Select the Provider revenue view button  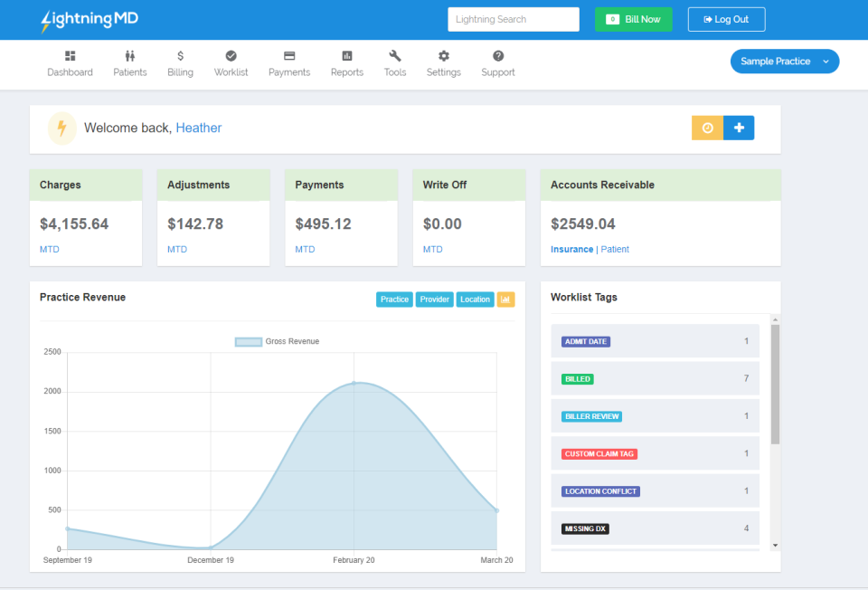(435, 300)
